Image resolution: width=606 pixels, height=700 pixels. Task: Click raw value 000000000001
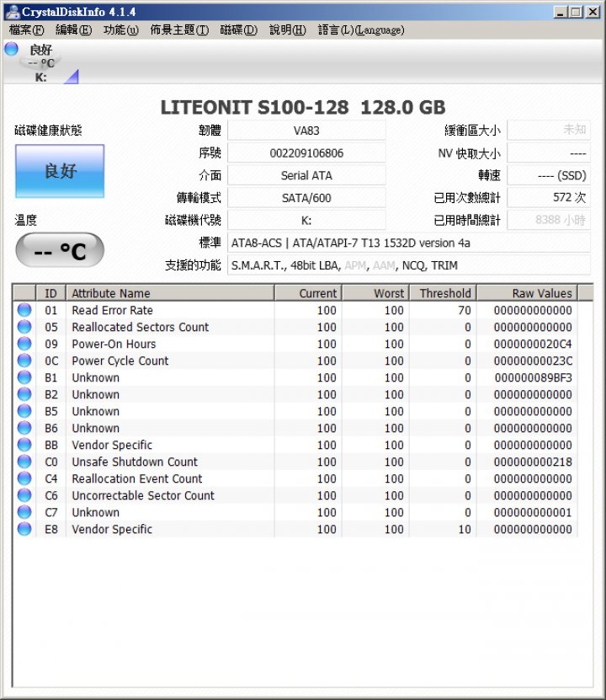pyautogui.click(x=533, y=512)
